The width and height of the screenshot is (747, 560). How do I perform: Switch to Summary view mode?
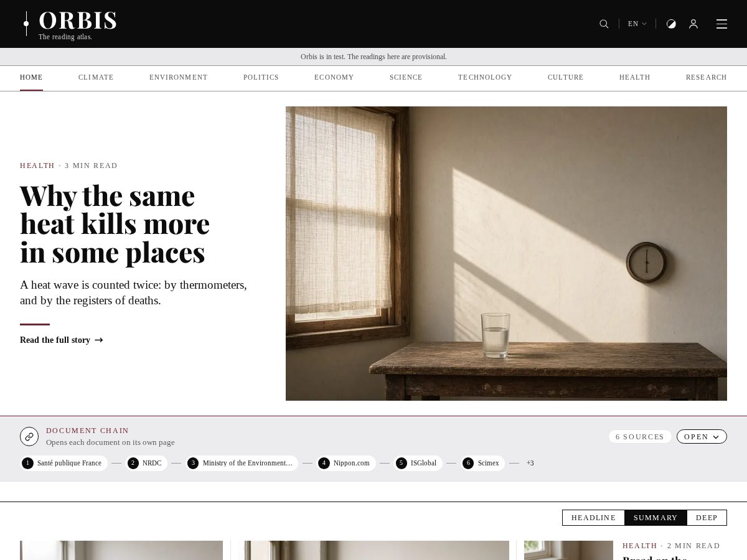[x=655, y=518]
